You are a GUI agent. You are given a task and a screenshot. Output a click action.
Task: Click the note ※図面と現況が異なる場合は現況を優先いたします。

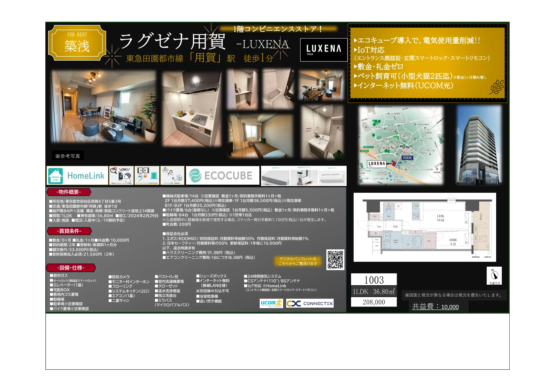pyautogui.click(x=454, y=295)
